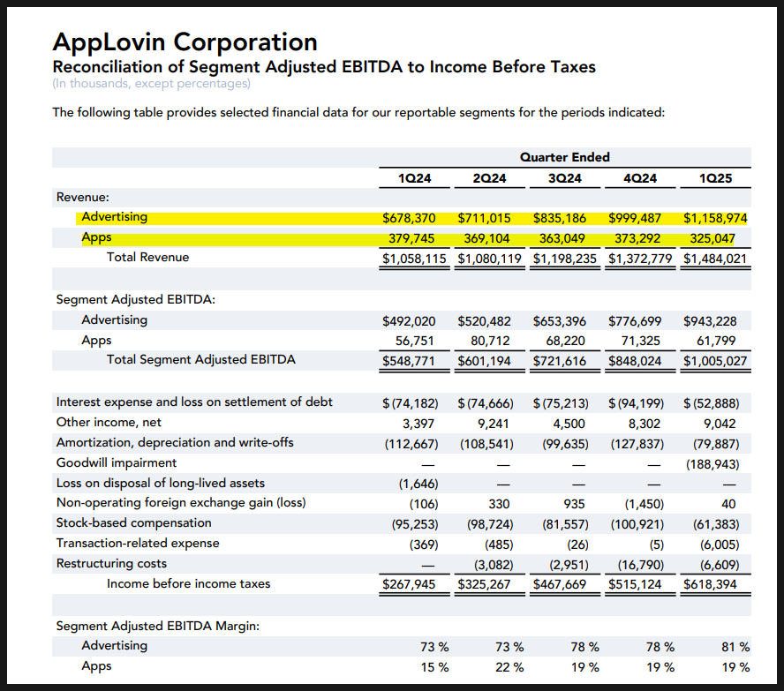Screen dimensions: 784x691
Task: Select Advertising EBITDA value '$776,699'
Action: [635, 321]
